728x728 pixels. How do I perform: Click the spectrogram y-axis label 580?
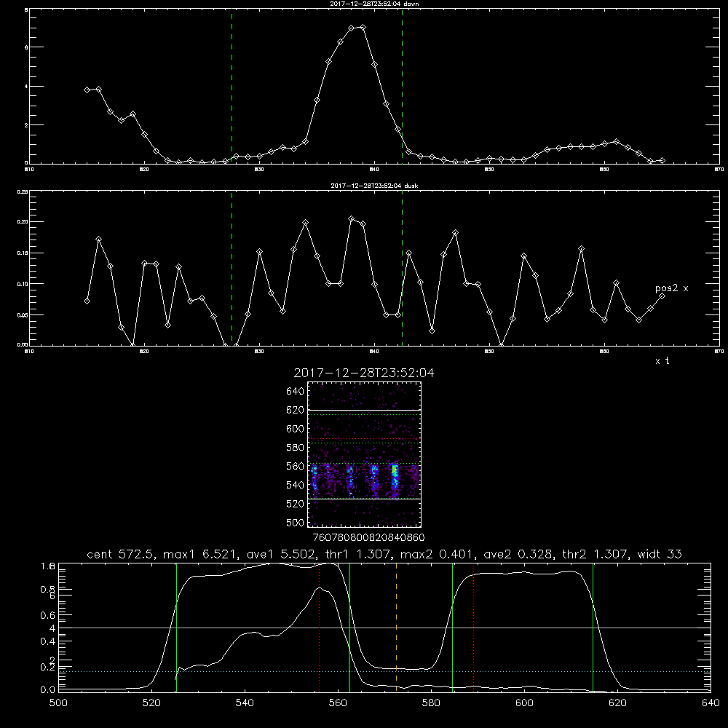pyautogui.click(x=296, y=447)
